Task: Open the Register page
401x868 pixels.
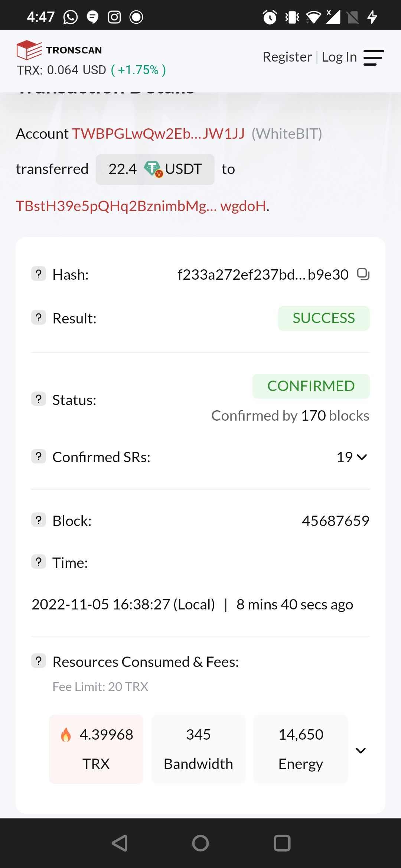Action: click(x=287, y=57)
